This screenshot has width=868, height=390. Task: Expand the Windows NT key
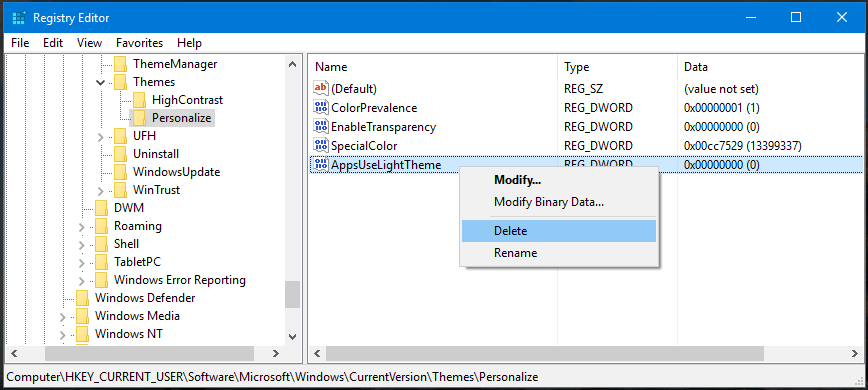point(63,335)
